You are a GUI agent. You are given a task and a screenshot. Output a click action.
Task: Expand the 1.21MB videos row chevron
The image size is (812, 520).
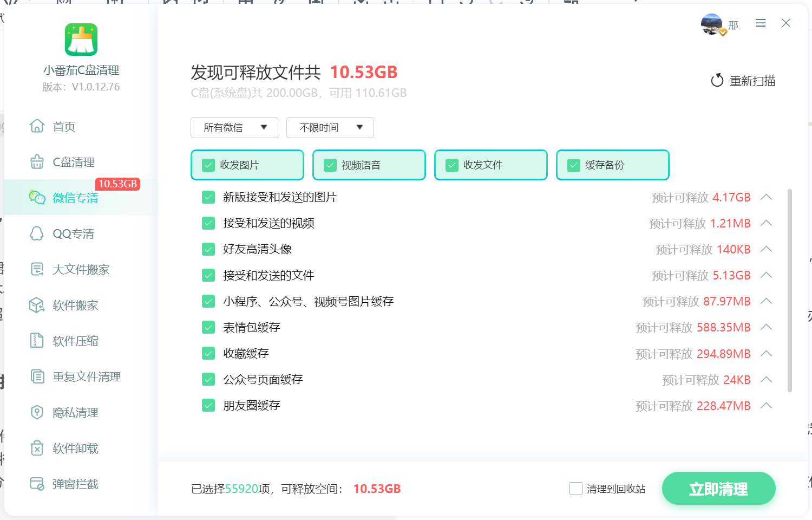click(766, 223)
